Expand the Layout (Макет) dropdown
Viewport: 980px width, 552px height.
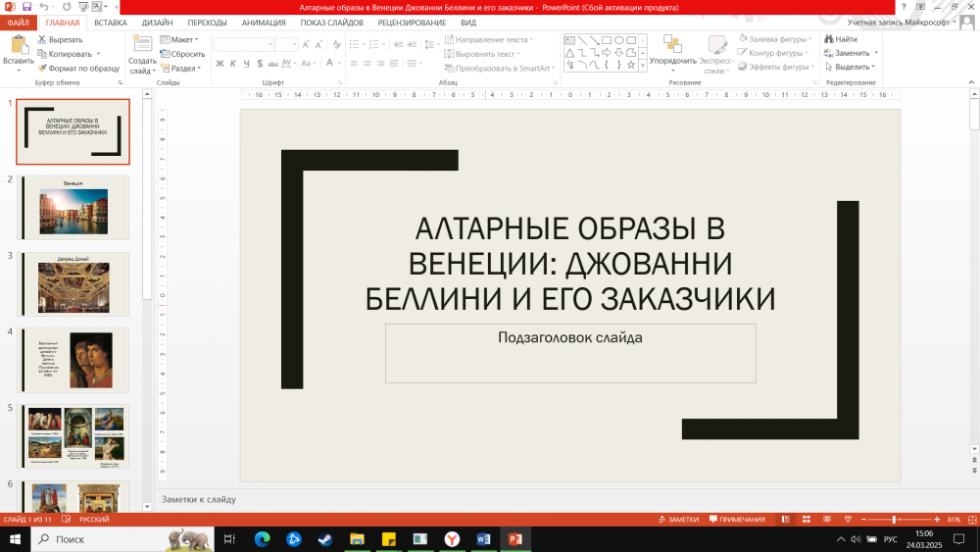[181, 39]
